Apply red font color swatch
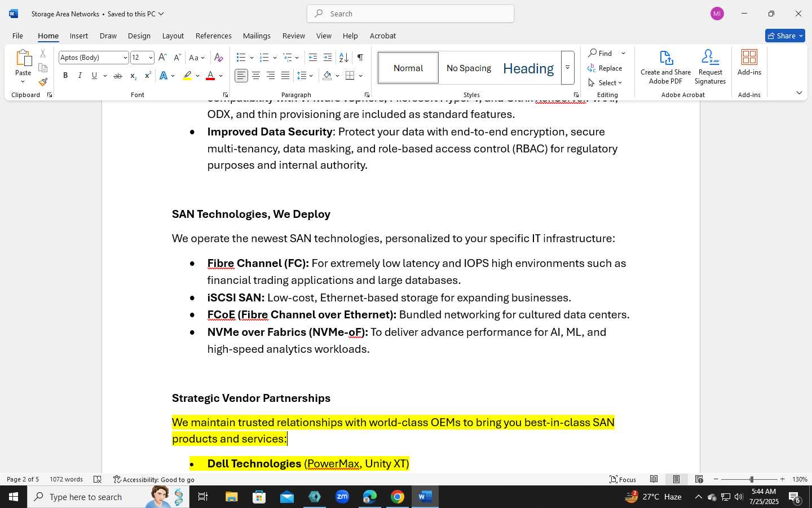 tap(210, 76)
